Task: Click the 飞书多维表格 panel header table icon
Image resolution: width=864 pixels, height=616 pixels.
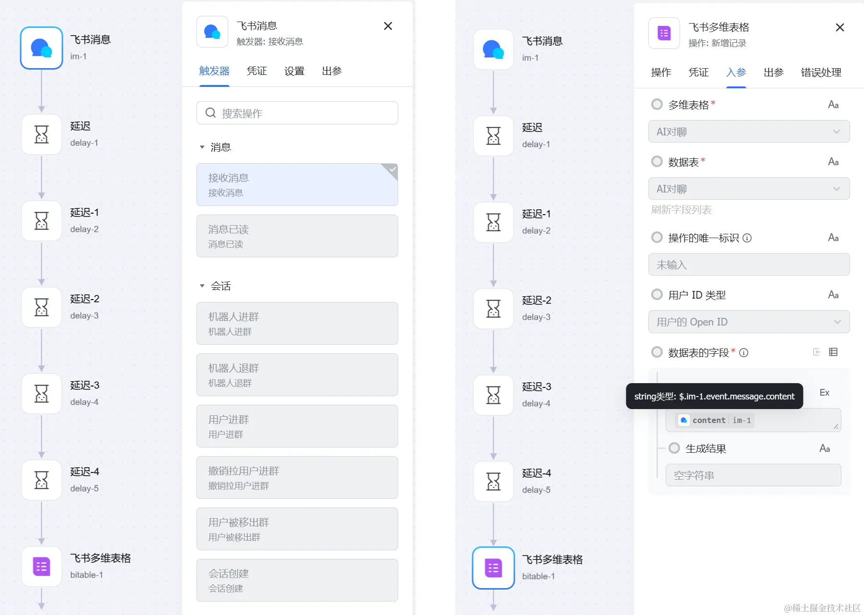Action: (664, 33)
